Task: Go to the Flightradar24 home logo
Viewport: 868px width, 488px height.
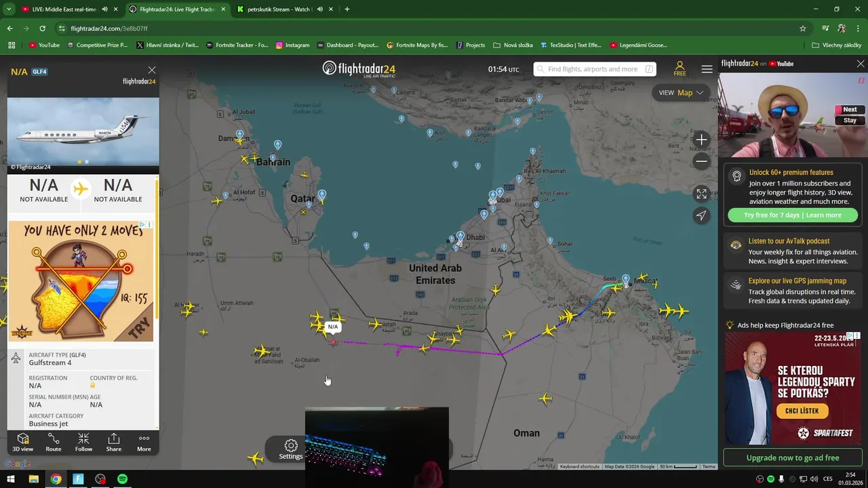Action: point(359,69)
